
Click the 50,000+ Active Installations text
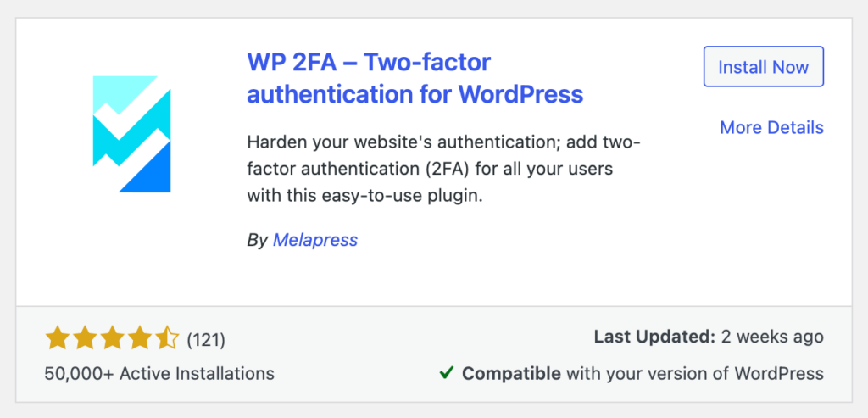pos(159,373)
